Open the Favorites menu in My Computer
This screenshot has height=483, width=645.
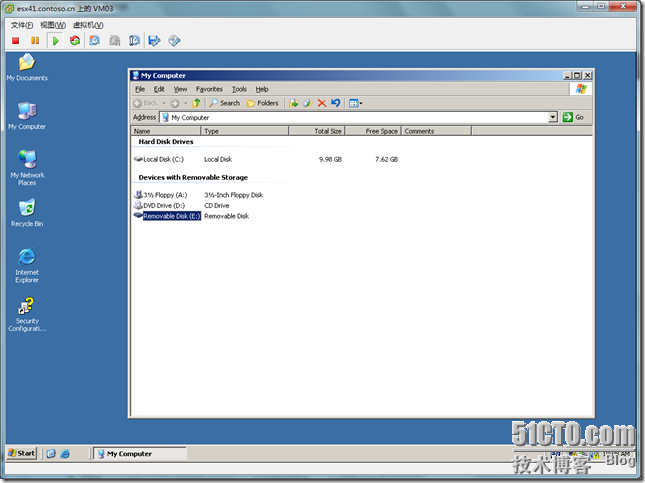[x=209, y=89]
